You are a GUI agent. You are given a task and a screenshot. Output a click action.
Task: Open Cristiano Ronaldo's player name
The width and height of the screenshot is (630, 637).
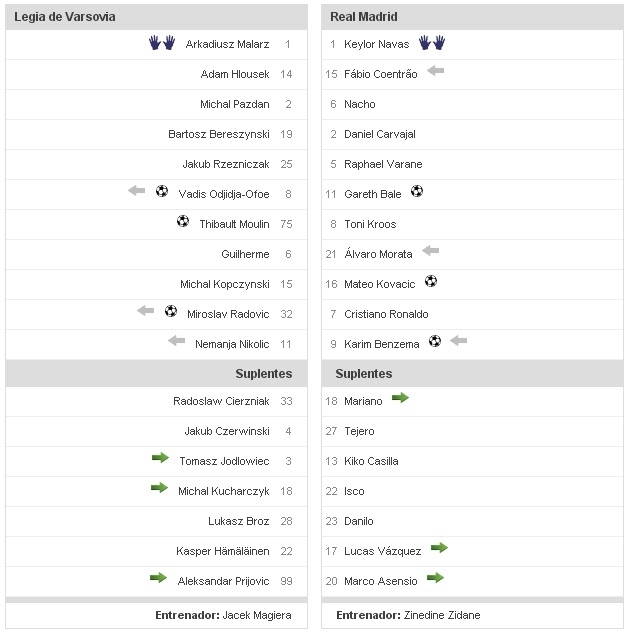point(386,314)
